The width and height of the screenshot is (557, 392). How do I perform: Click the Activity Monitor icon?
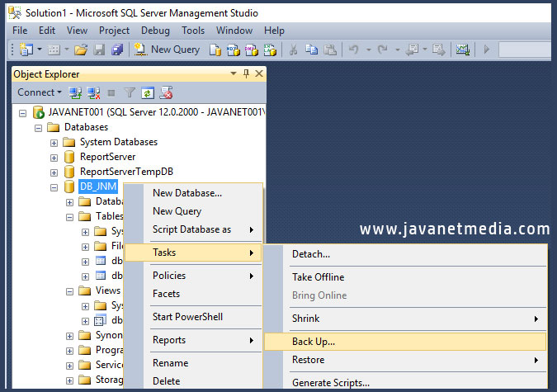tap(463, 50)
